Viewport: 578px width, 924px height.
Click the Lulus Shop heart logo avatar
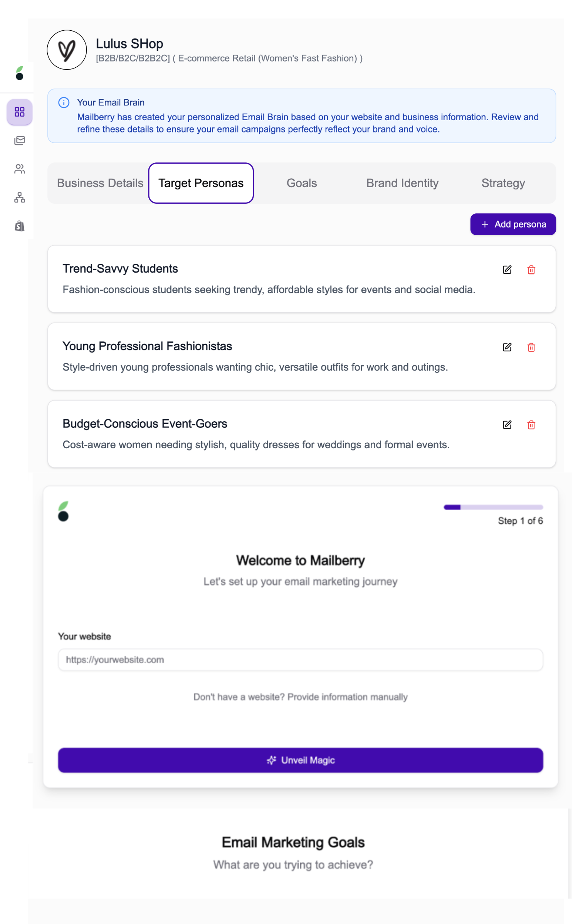tap(67, 50)
